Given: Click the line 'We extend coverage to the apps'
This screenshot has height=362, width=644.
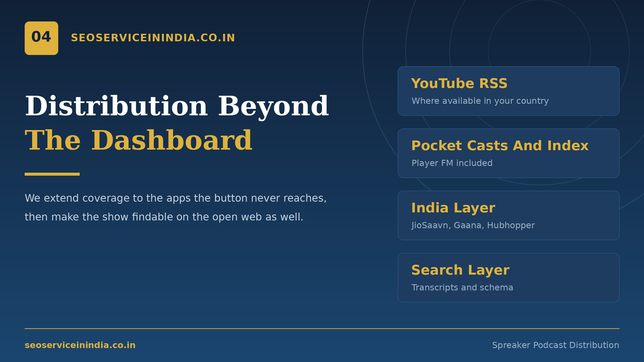Looking at the screenshot, I should [175, 198].
